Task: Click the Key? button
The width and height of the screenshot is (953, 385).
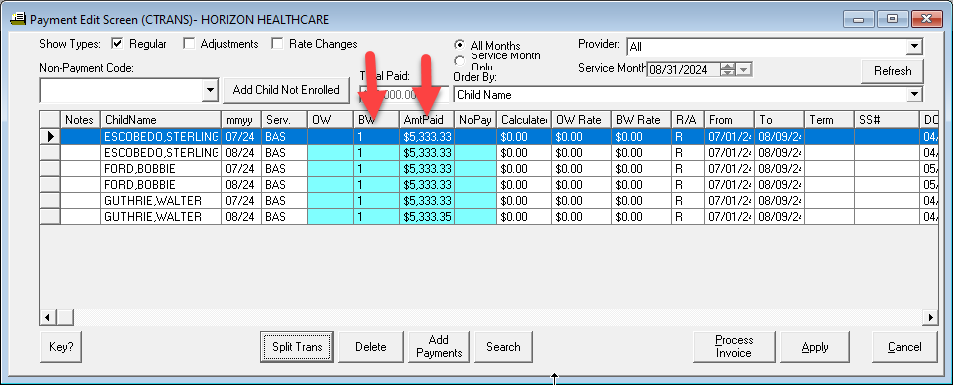Action: (x=61, y=347)
